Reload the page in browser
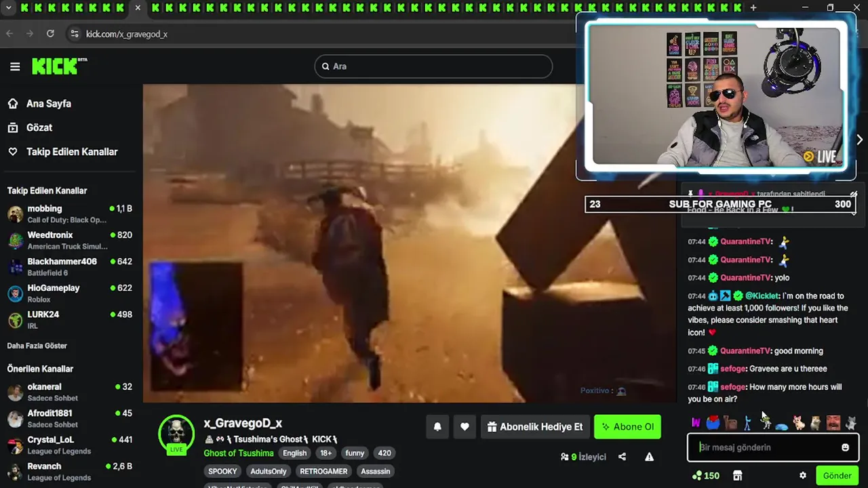This screenshot has width=868, height=488. 50,33
